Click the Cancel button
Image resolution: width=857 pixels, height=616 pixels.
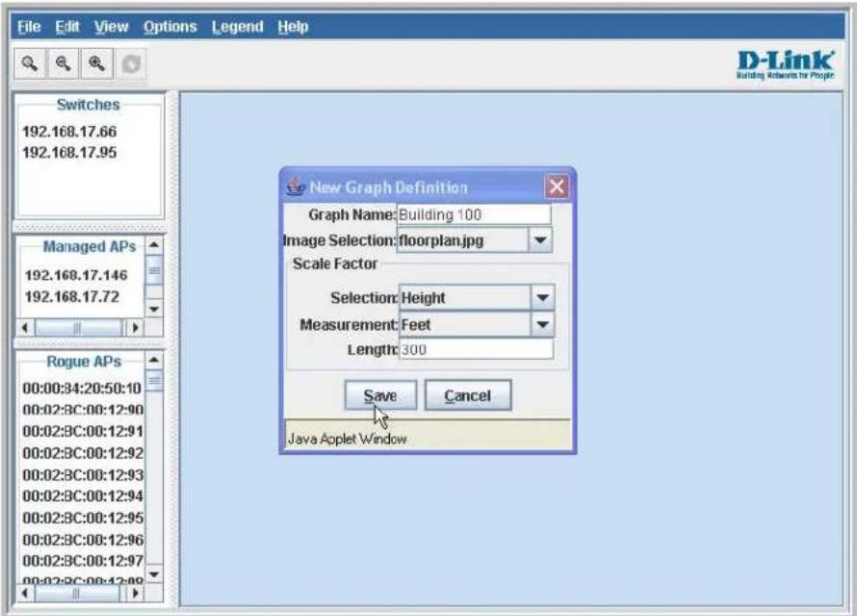[468, 396]
